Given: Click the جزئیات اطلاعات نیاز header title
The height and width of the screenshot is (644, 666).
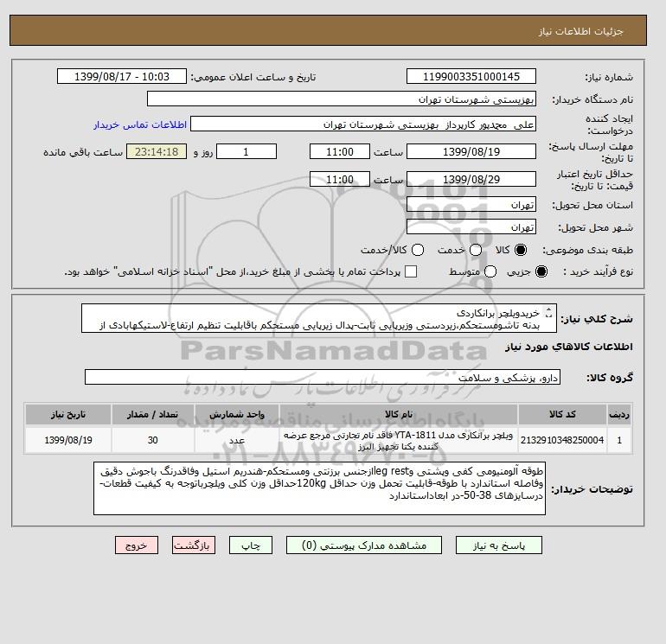Looking at the screenshot, I should (580, 31).
